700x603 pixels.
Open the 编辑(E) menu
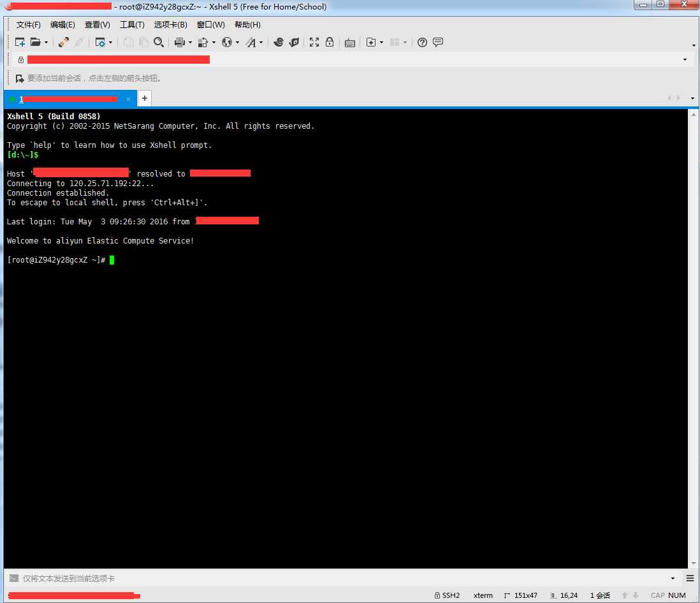[x=62, y=25]
